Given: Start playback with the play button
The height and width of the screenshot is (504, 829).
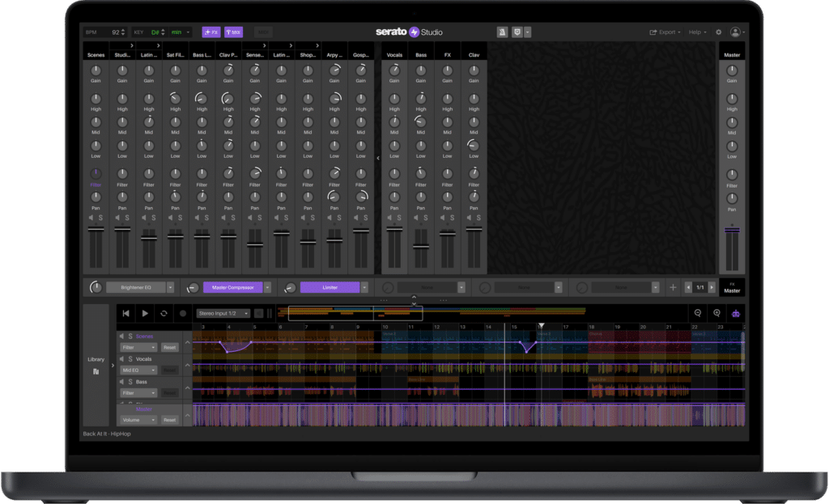Looking at the screenshot, I should pos(145,313).
